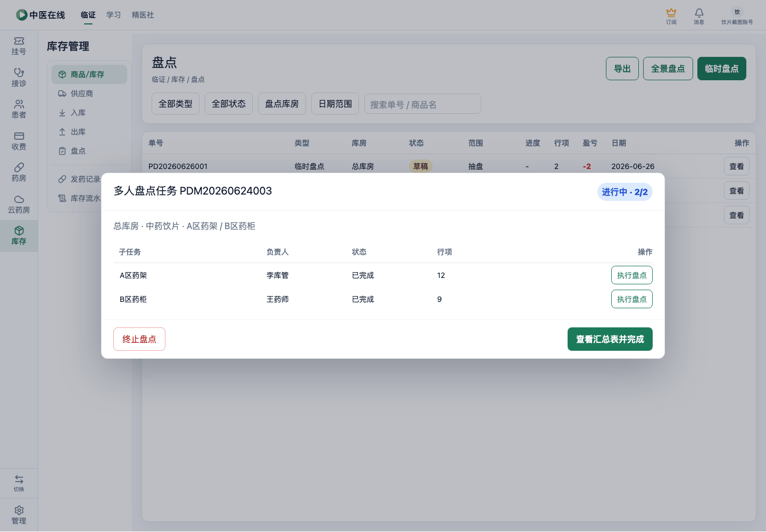Switch to the 学习 top tab
The image size is (766, 532).
[114, 15]
